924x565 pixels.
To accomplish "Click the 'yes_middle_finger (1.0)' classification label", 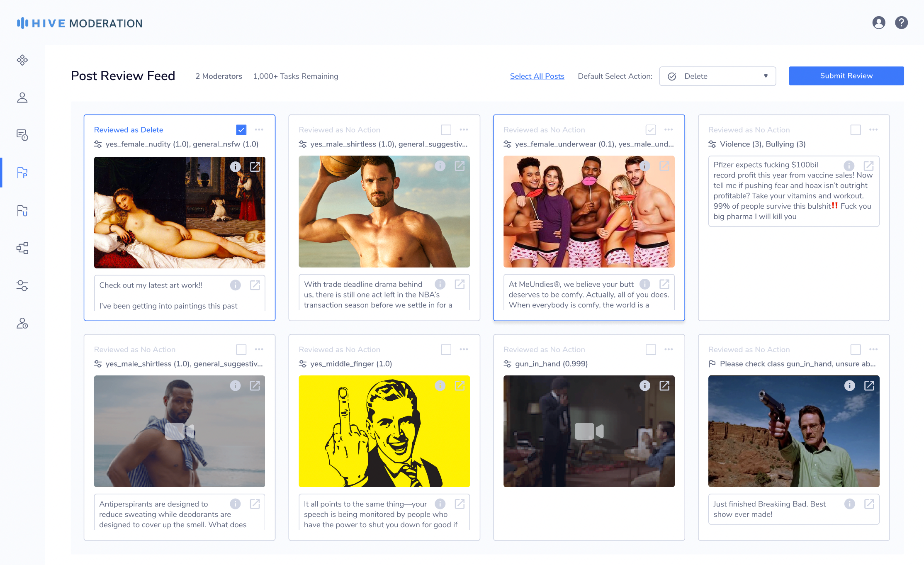I will [351, 364].
